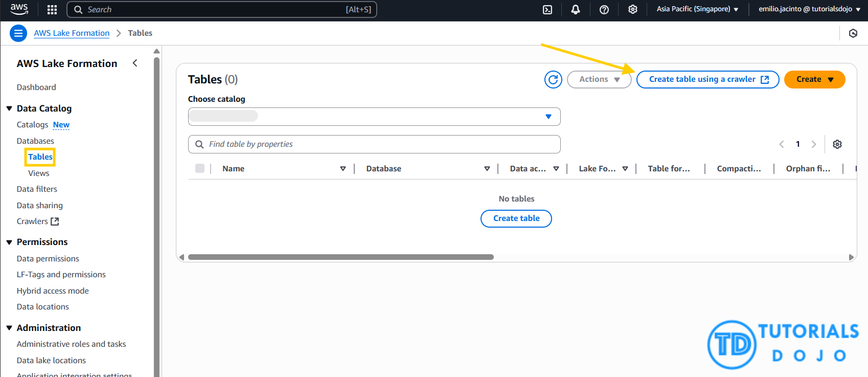868x377 pixels.
Task: Select Tables in the sidebar
Action: pyautogui.click(x=40, y=157)
